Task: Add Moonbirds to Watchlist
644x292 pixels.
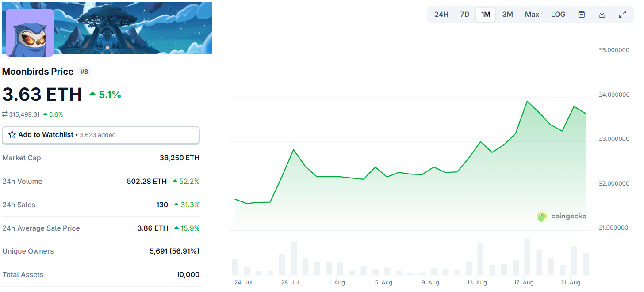Action: pyautogui.click(x=46, y=135)
